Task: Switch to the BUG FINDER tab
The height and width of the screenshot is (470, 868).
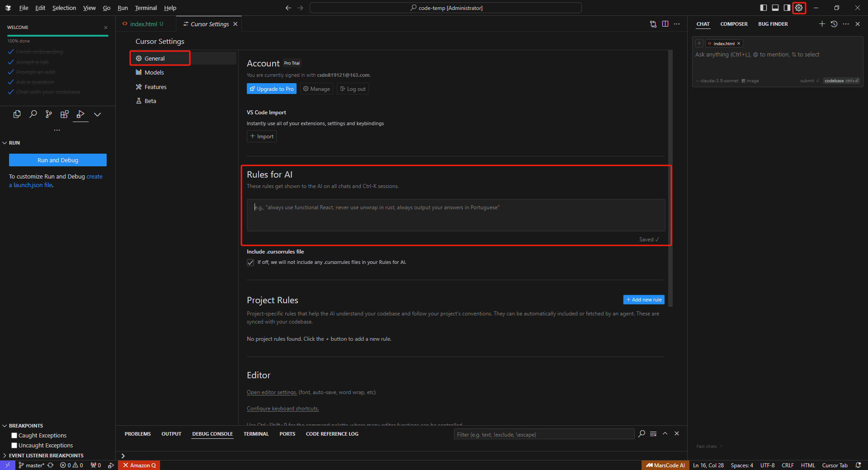Action: [x=773, y=24]
